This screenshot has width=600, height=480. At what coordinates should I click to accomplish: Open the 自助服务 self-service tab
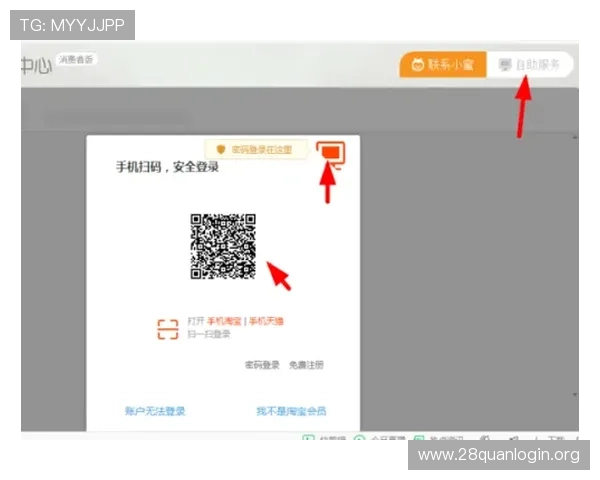pyautogui.click(x=530, y=65)
